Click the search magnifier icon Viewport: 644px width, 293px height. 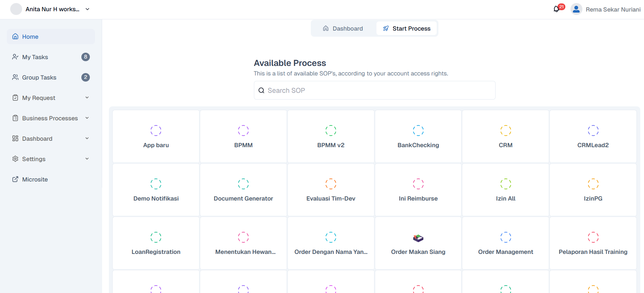point(261,90)
